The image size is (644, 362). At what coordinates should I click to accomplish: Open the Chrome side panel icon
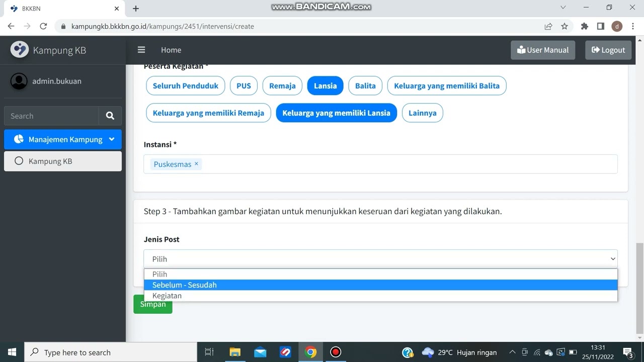coord(600,26)
